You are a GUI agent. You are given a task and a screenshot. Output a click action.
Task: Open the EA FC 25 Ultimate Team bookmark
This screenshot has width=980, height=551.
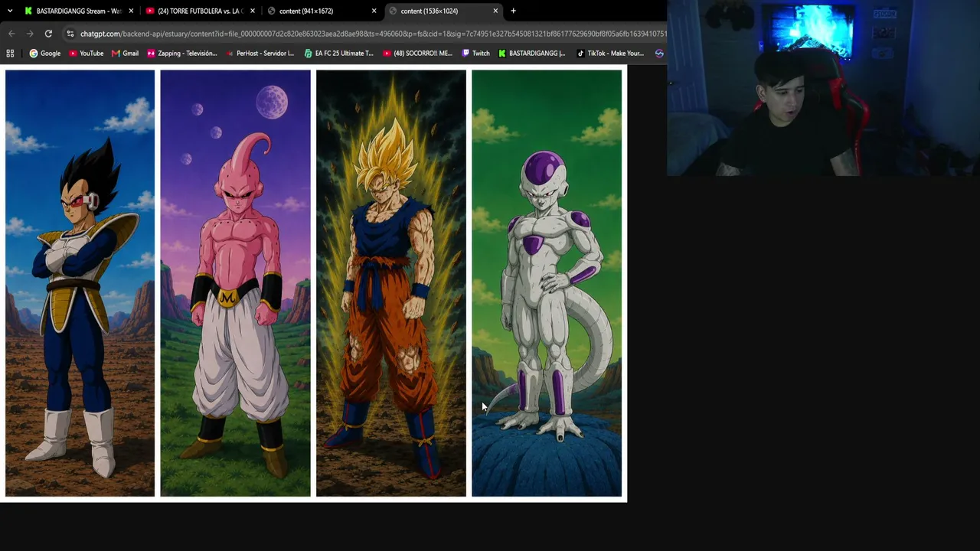point(338,54)
